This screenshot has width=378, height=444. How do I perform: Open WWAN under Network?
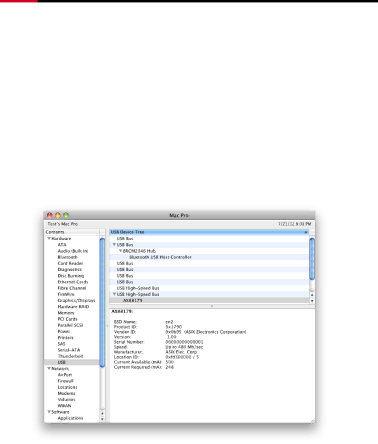tap(64, 406)
